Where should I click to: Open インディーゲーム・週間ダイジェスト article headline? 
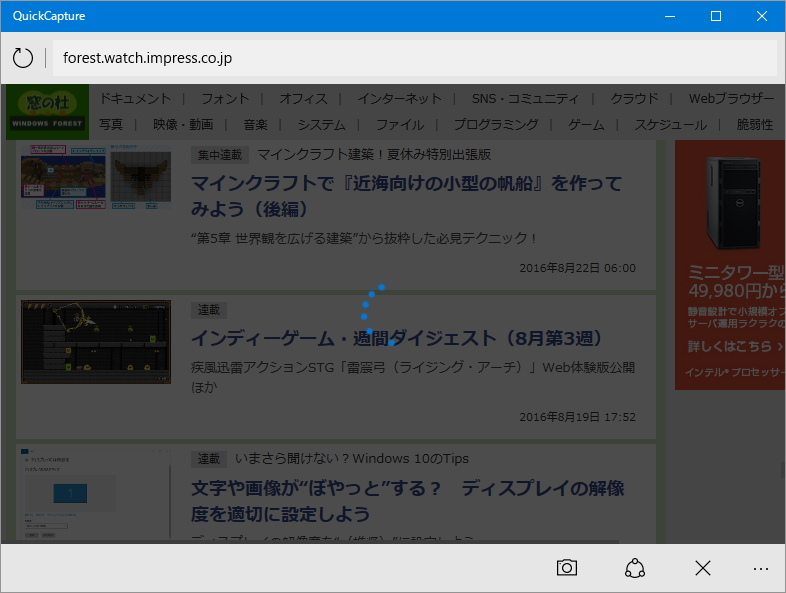[x=397, y=338]
